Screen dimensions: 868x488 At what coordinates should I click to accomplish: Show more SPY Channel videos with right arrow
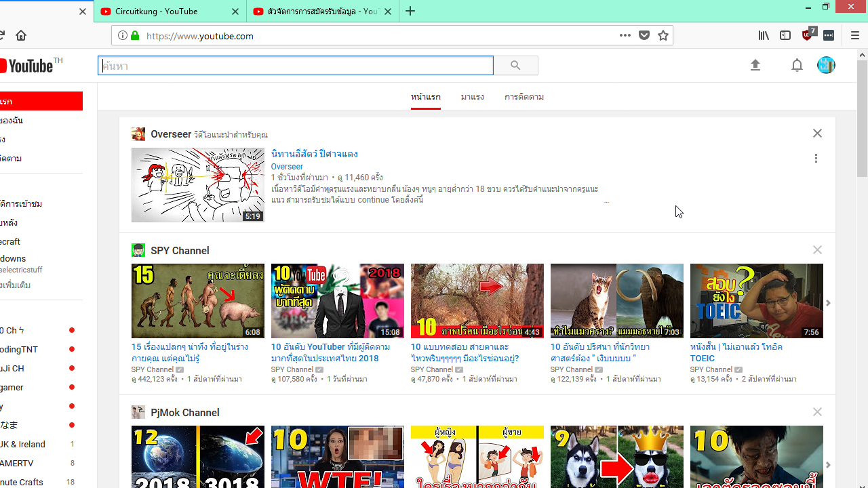pos(828,303)
